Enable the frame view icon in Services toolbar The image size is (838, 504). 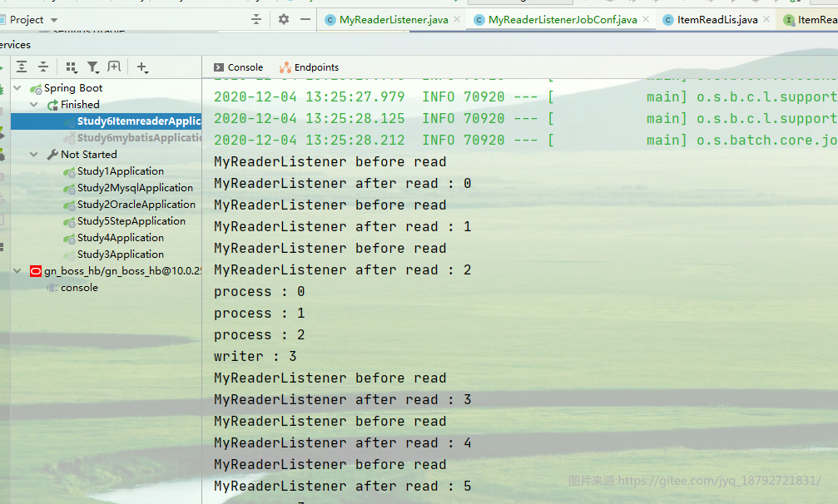(x=113, y=67)
